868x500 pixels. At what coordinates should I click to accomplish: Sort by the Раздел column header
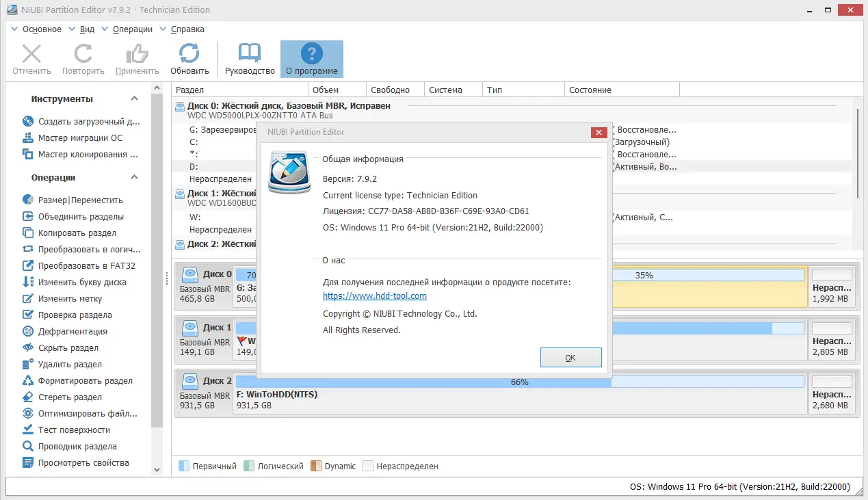point(240,90)
